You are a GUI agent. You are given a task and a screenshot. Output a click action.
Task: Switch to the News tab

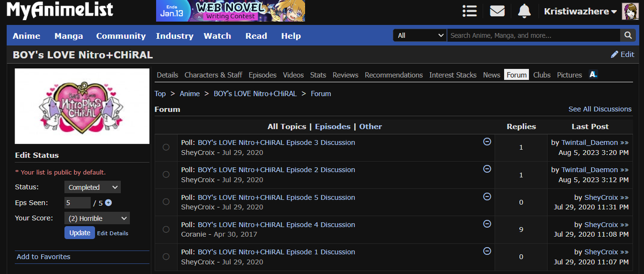tap(492, 75)
